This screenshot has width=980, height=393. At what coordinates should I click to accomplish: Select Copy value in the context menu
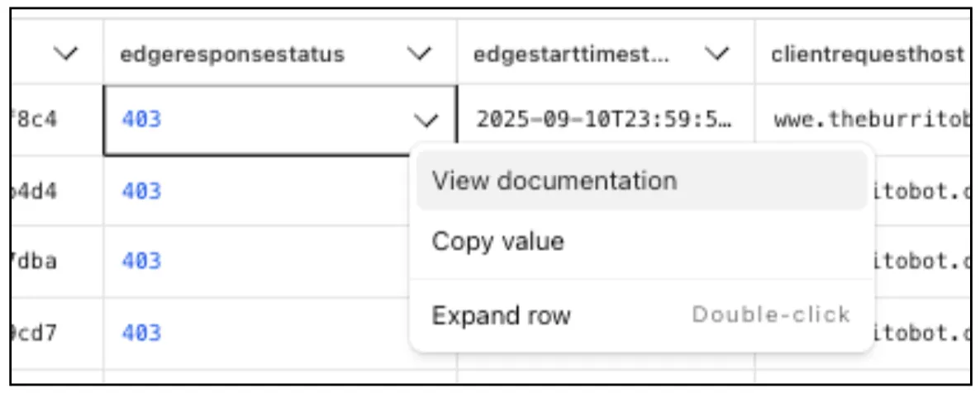tap(498, 242)
